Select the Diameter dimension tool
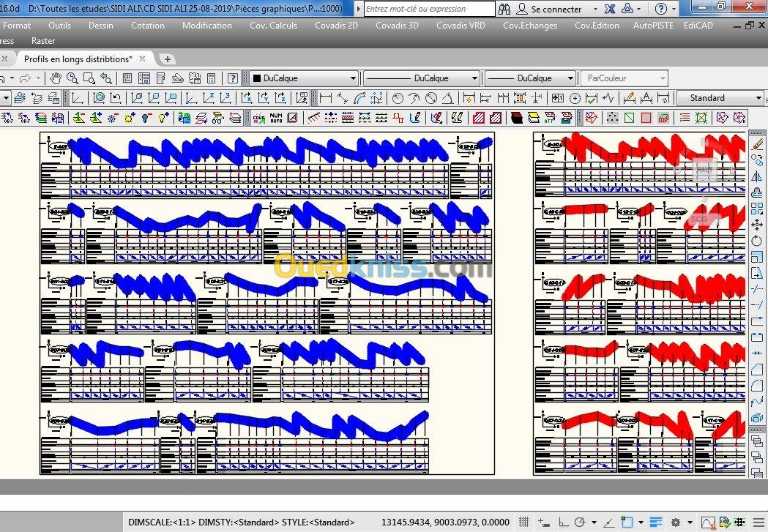768x532 pixels. 431,98
